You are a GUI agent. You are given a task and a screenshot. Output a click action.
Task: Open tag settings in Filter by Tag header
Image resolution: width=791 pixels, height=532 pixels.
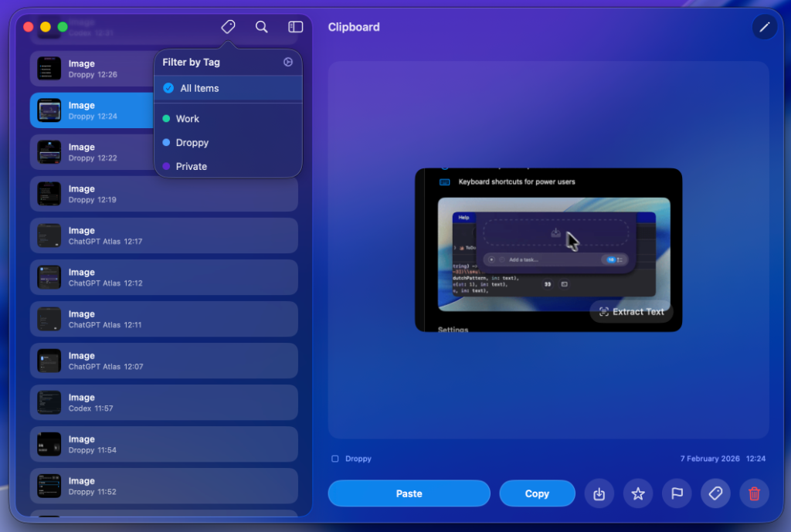[288, 63]
